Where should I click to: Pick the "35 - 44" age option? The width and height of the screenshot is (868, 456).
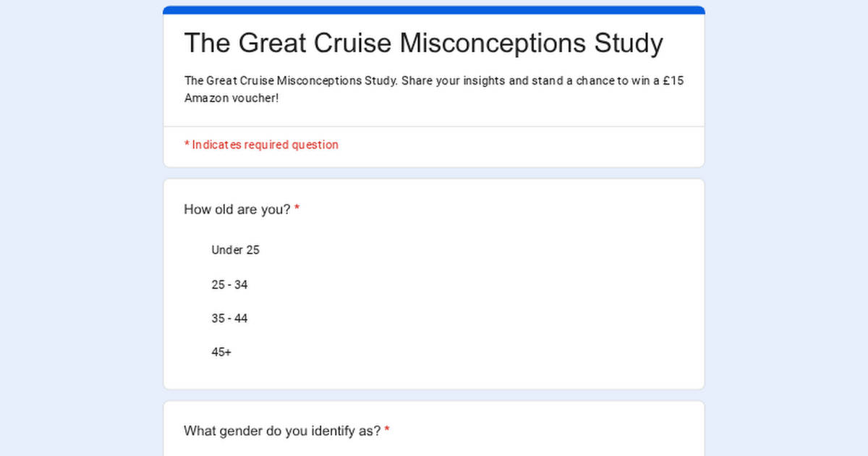[x=229, y=318]
